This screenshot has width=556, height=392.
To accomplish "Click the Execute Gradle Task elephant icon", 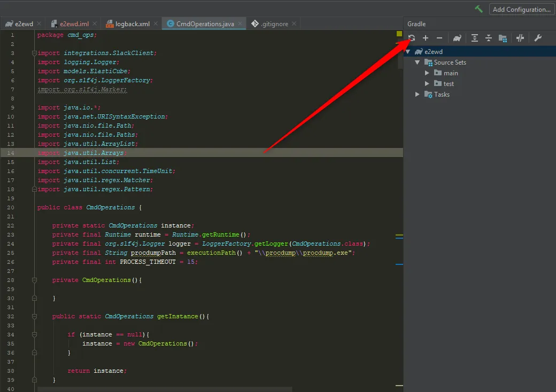I will (x=456, y=37).
